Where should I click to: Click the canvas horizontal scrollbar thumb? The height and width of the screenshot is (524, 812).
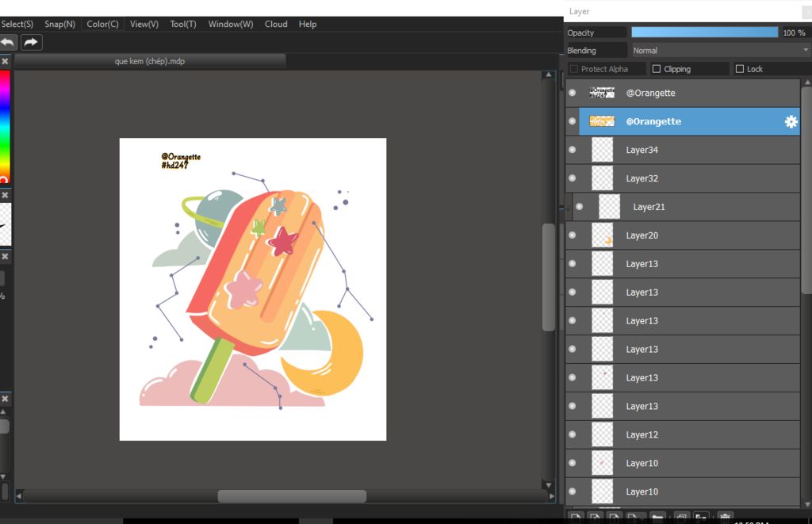click(x=292, y=496)
